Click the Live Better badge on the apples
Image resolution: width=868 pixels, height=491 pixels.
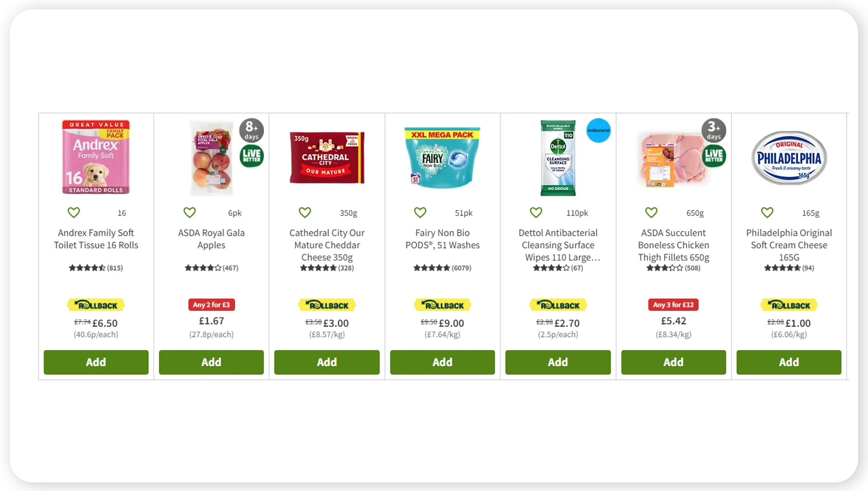click(x=251, y=155)
